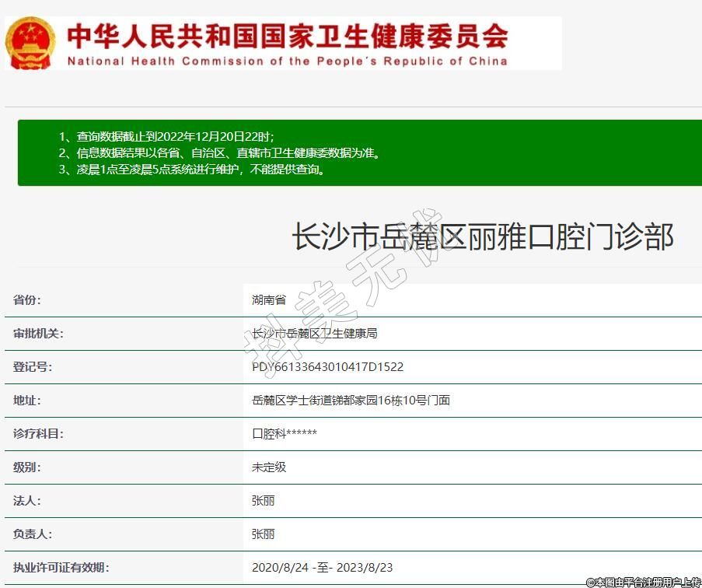This screenshot has height=588, width=702.
Task: Select the 湖南省 province value
Action: point(269,300)
